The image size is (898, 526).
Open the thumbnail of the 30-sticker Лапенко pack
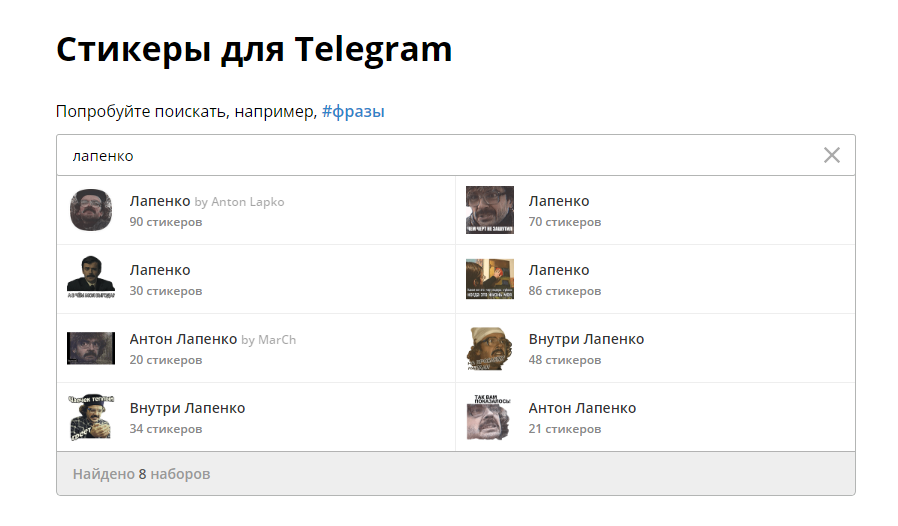[90, 279]
